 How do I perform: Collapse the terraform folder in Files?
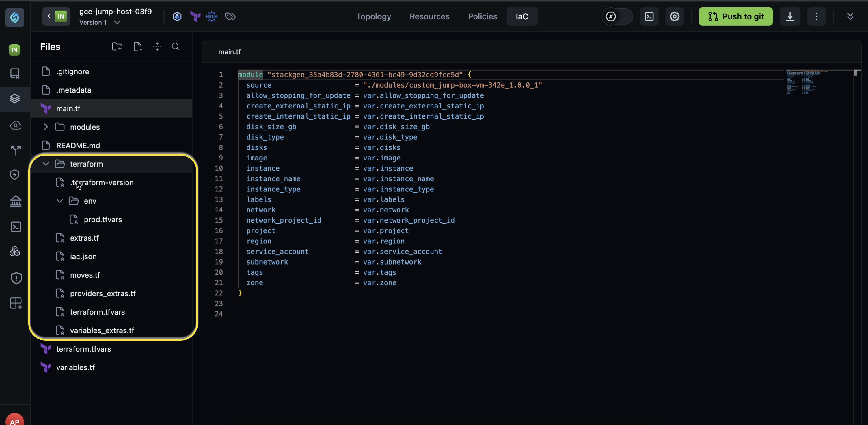pos(46,164)
